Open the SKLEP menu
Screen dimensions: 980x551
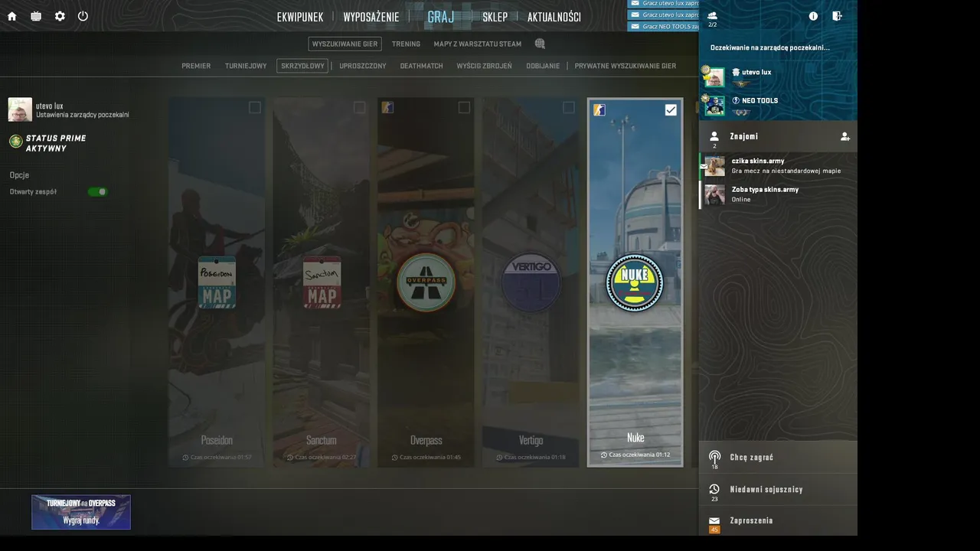coord(495,17)
